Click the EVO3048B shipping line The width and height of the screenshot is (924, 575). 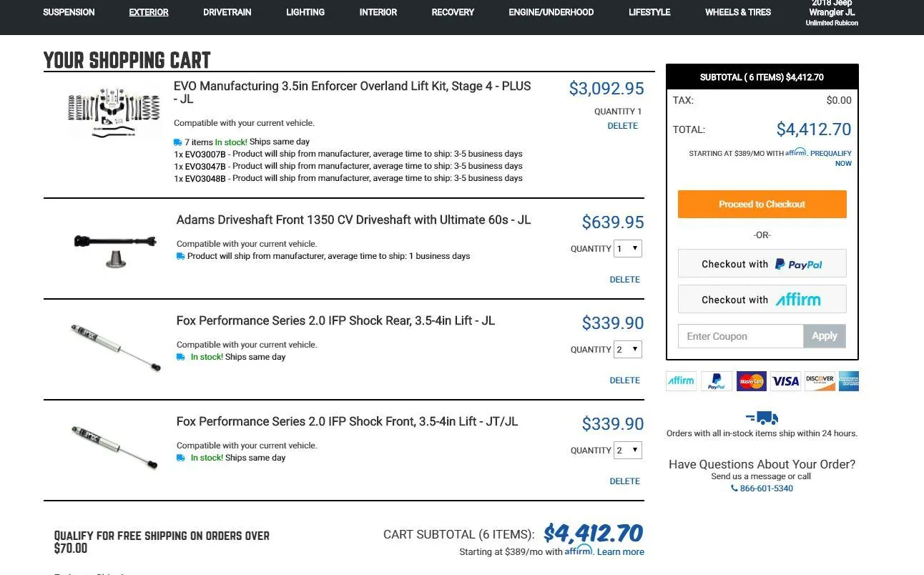coord(348,178)
